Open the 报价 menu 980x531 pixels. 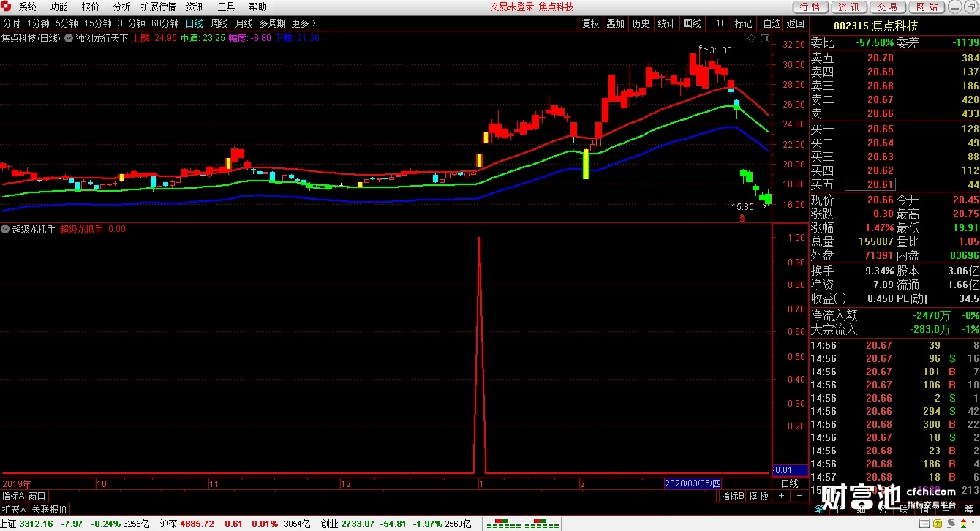pyautogui.click(x=90, y=7)
